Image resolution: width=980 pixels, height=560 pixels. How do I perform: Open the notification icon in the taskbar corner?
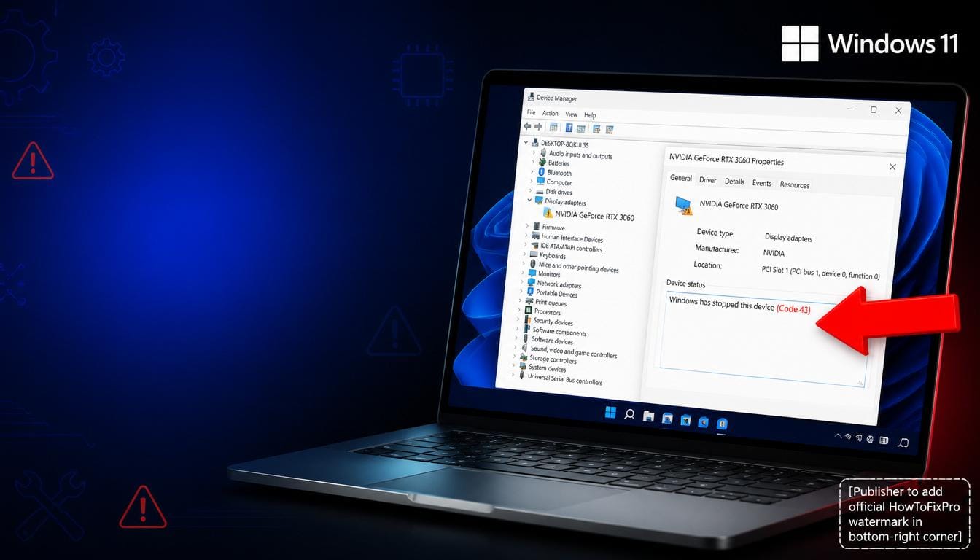click(903, 442)
